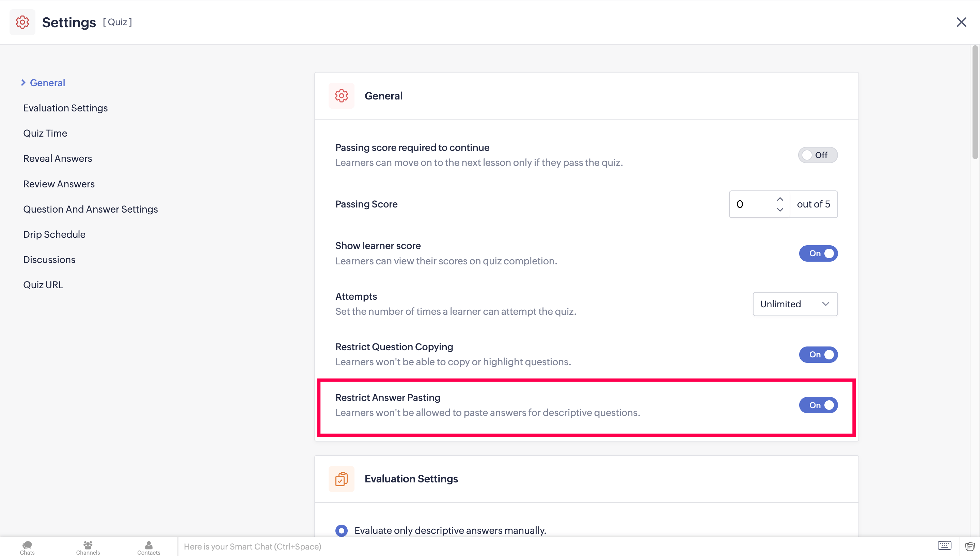Image resolution: width=980 pixels, height=556 pixels.
Task: Click the vertical scrollbar thumb
Action: pyautogui.click(x=975, y=102)
